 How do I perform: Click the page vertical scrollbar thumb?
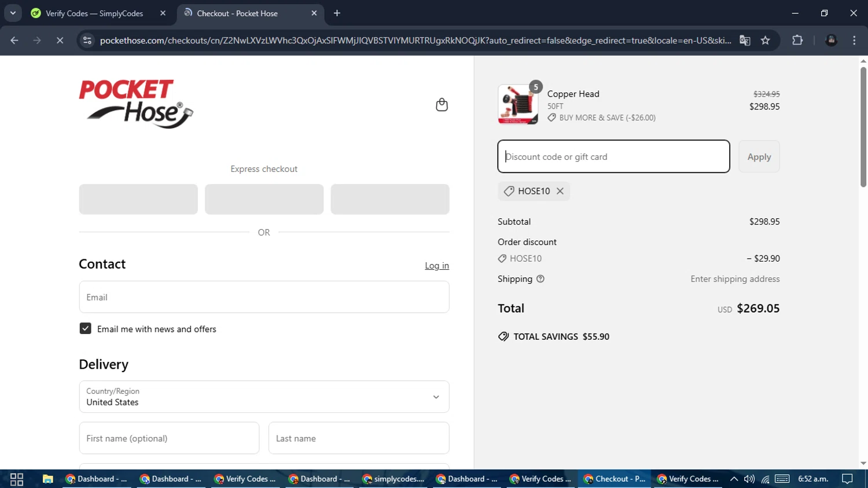pyautogui.click(x=863, y=127)
